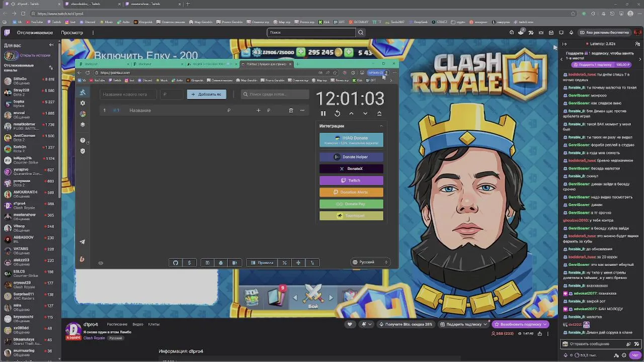Focus the new lot name field
This screenshot has height=362, width=644.
(128, 95)
